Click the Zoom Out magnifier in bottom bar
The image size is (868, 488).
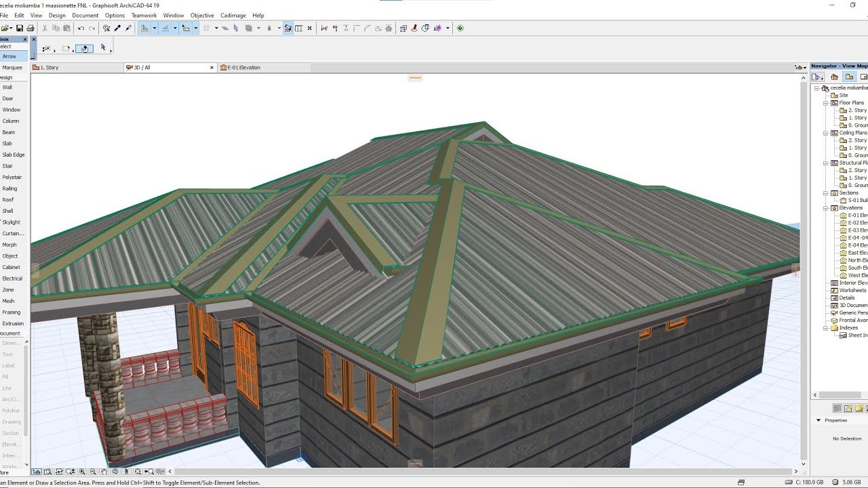click(93, 472)
